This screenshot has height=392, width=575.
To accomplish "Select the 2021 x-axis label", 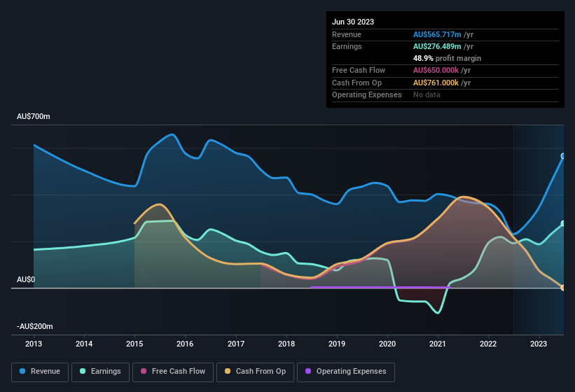I will (438, 344).
